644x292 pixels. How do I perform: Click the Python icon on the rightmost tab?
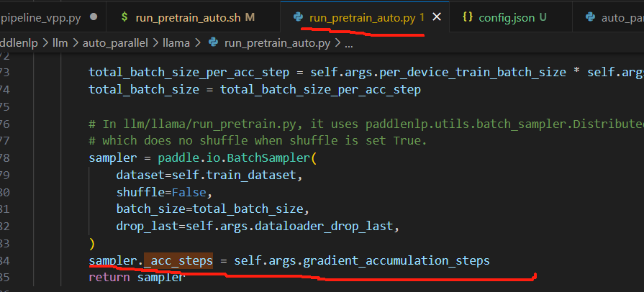(591, 17)
